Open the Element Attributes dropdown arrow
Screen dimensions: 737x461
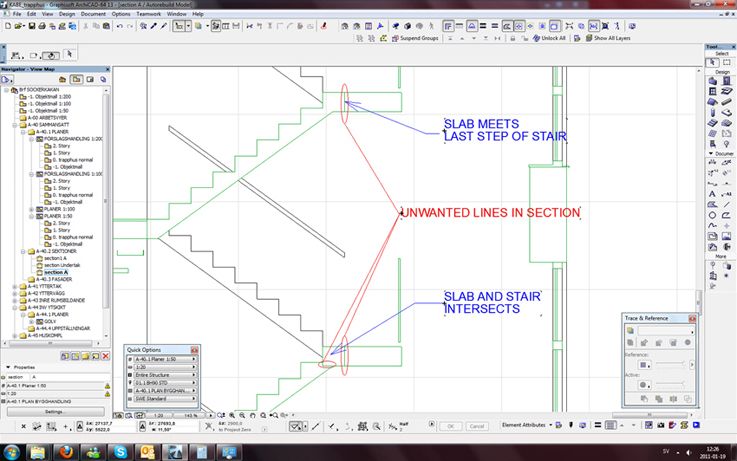[550, 425]
